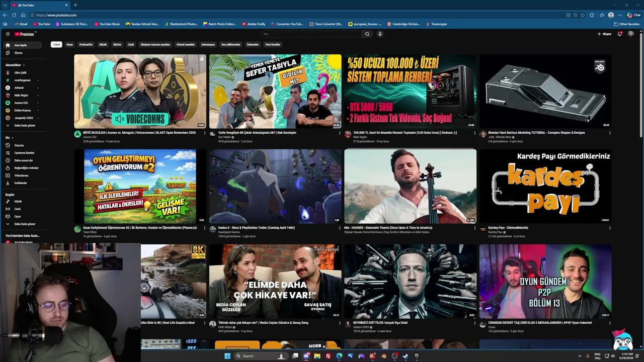Image resolution: width=644 pixels, height=362 pixels.
Task: Open Oynatma listeleri in the sidebar
Action: 24,153
